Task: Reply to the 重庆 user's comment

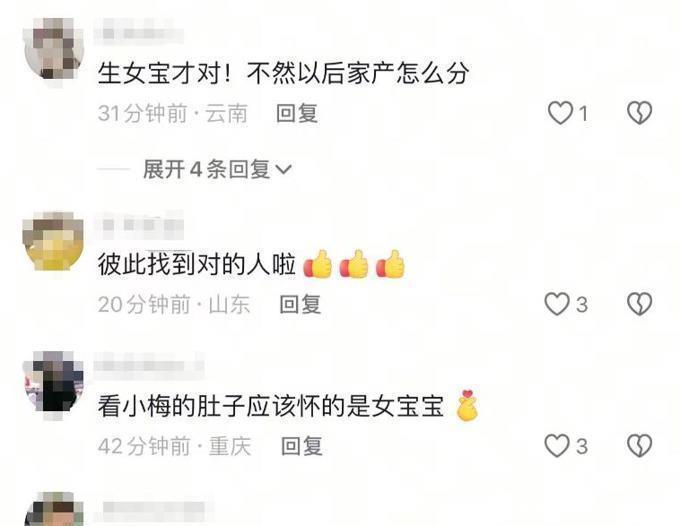Action: [x=302, y=446]
